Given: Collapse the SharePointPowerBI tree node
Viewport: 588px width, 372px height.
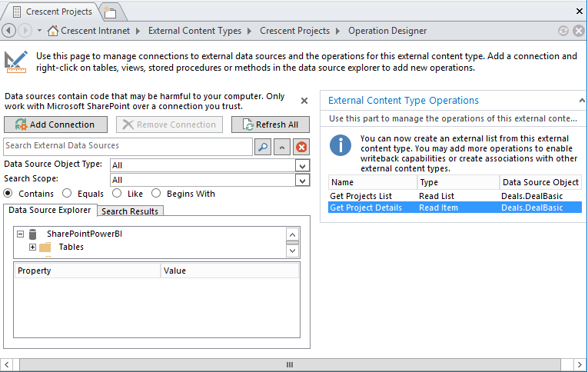Looking at the screenshot, I should 20,234.
